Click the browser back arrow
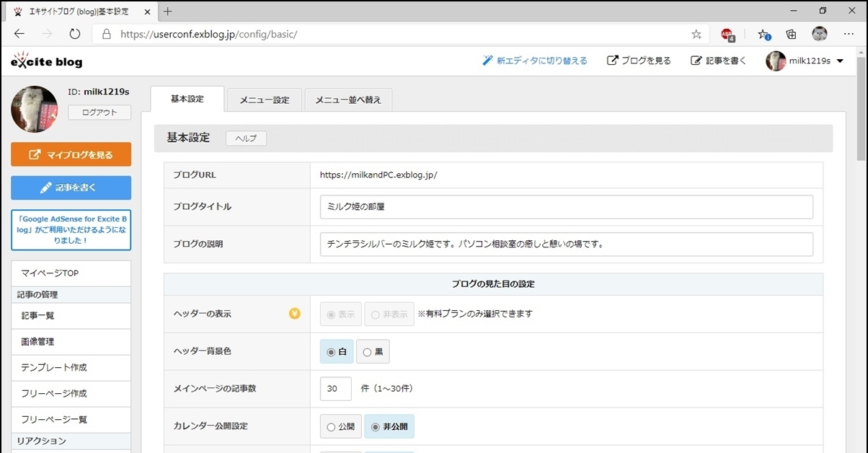This screenshot has width=868, height=453. (x=19, y=34)
